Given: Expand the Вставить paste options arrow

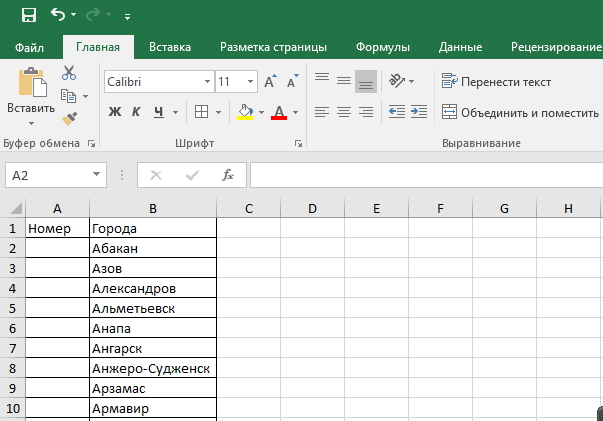Looking at the screenshot, I should 31,123.
